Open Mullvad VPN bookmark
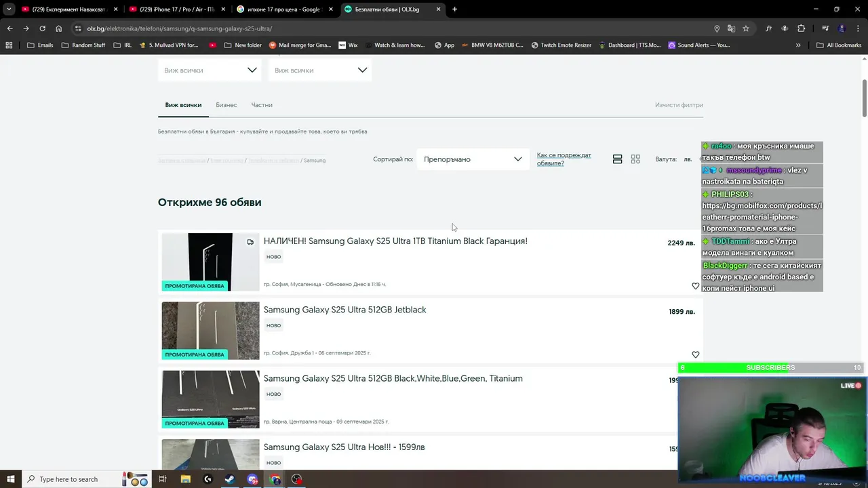868x488 pixels. click(169, 45)
